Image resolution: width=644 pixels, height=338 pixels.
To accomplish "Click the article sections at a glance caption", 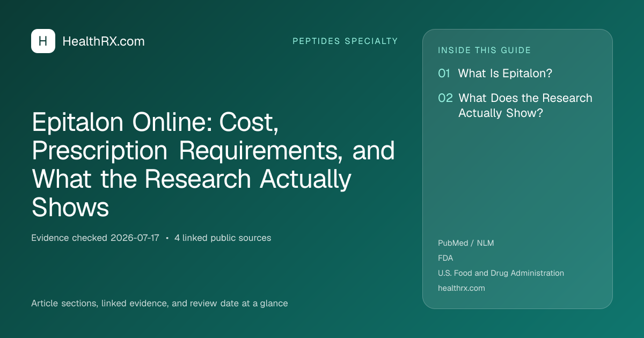I will point(159,303).
